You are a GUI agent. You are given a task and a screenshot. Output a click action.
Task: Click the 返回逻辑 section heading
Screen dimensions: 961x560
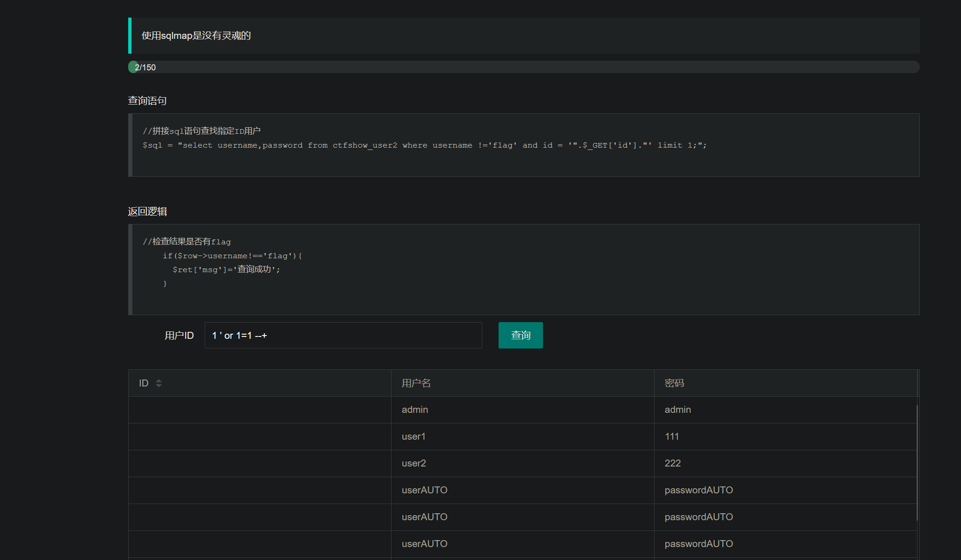(x=147, y=212)
